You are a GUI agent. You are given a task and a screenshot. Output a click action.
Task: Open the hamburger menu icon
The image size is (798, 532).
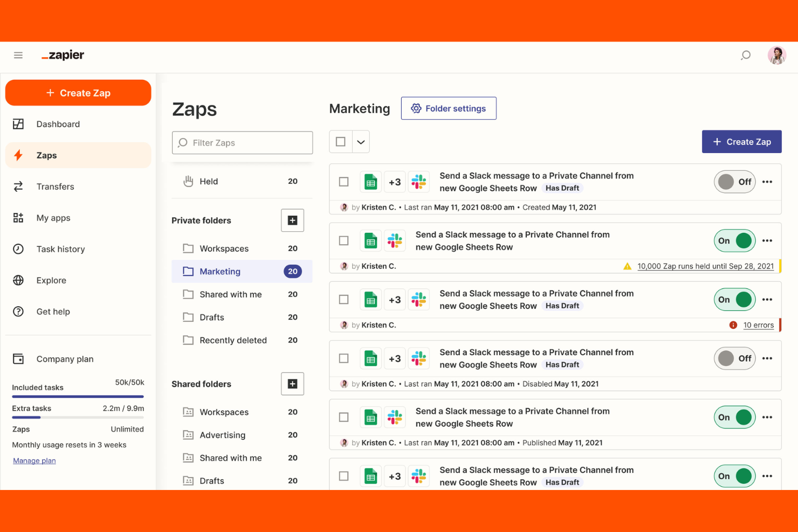pyautogui.click(x=18, y=55)
